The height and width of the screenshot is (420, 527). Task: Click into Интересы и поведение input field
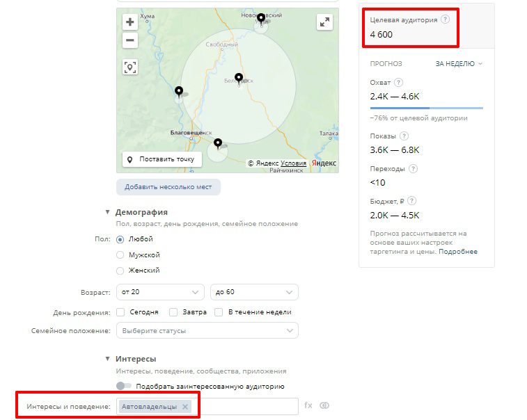click(x=244, y=406)
